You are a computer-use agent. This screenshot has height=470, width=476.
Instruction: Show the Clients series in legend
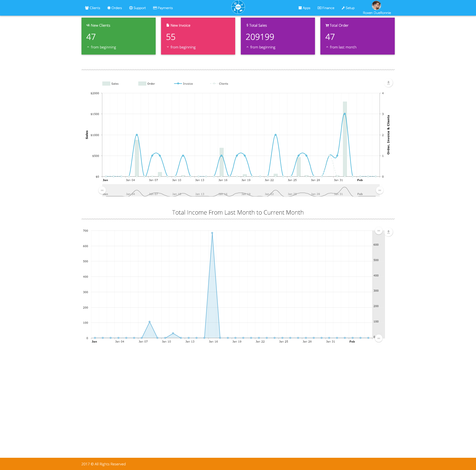coord(219,84)
